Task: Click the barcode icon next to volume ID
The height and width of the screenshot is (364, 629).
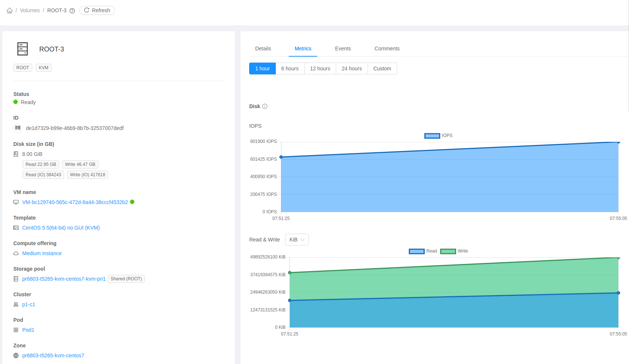Action: tap(18, 128)
